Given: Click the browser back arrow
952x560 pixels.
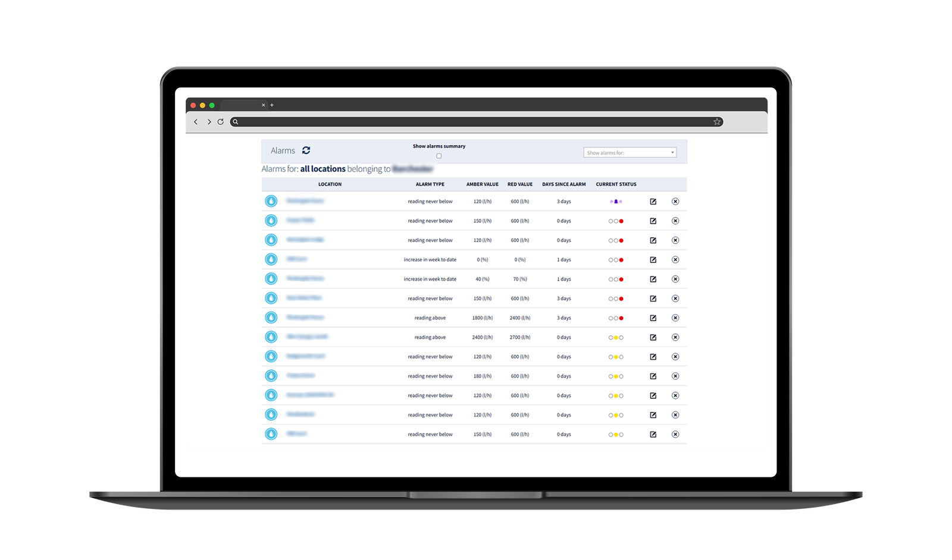Looking at the screenshot, I should click(x=196, y=122).
